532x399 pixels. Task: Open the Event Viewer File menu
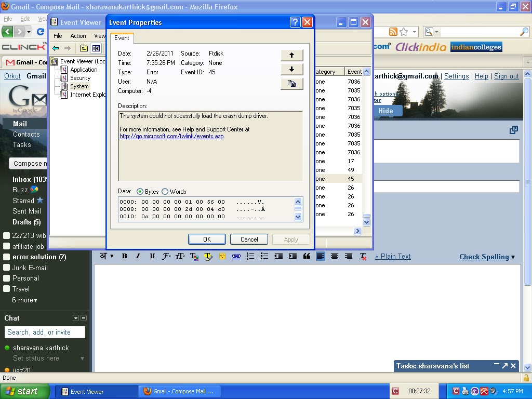(x=58, y=36)
